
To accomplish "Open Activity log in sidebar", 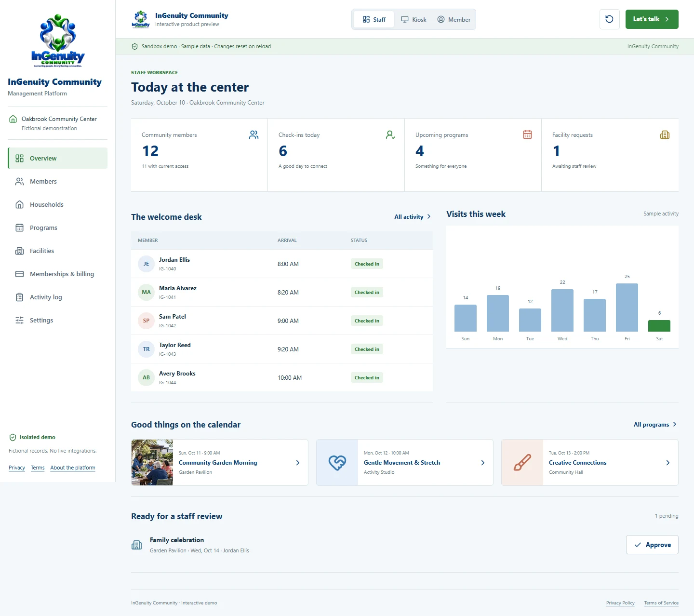I will (57, 297).
